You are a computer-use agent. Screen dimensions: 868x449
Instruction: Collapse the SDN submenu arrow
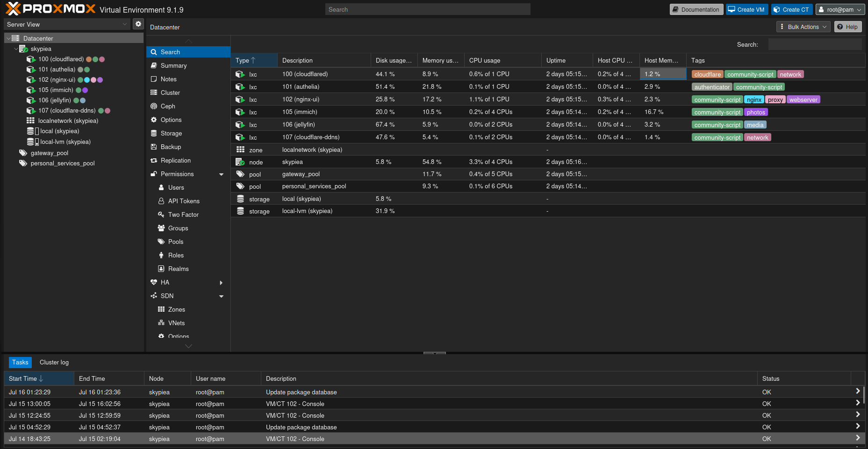coord(222,296)
